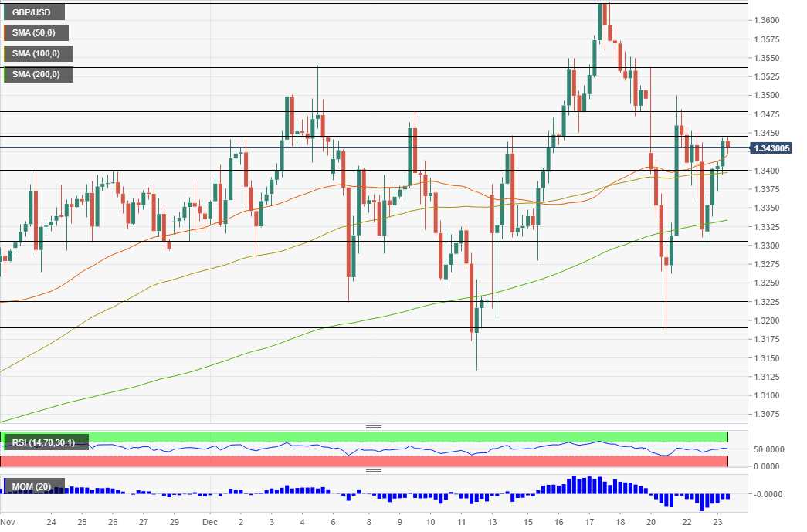Click the 1.3575 price axis label
Viewport: 807px width, 532px height.
pos(766,39)
